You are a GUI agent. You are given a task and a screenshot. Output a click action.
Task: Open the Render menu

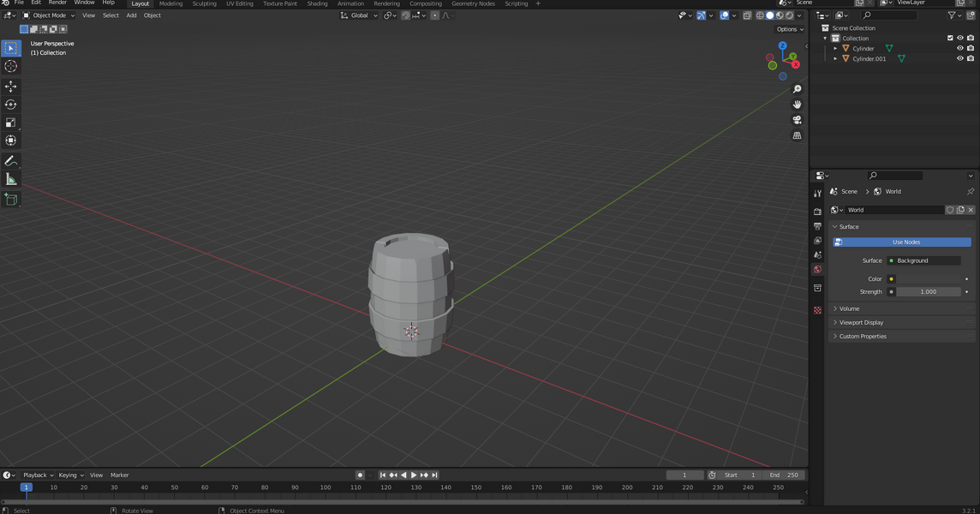point(57,3)
